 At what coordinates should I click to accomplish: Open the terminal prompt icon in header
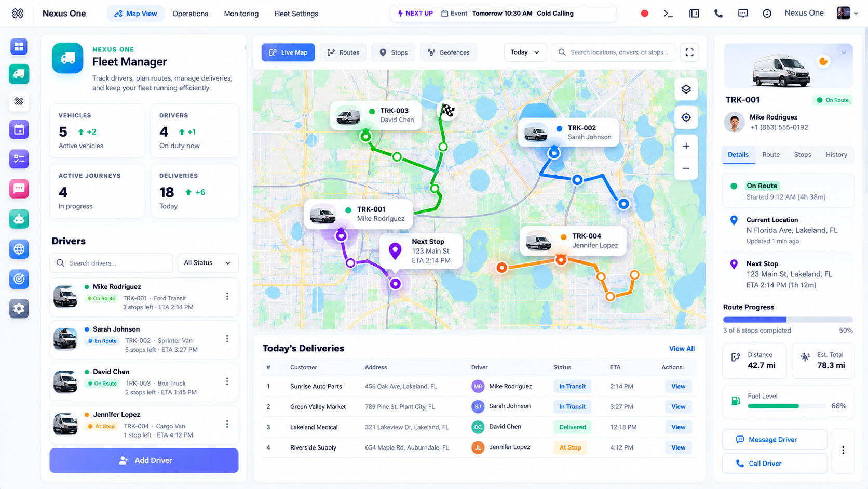tap(669, 14)
